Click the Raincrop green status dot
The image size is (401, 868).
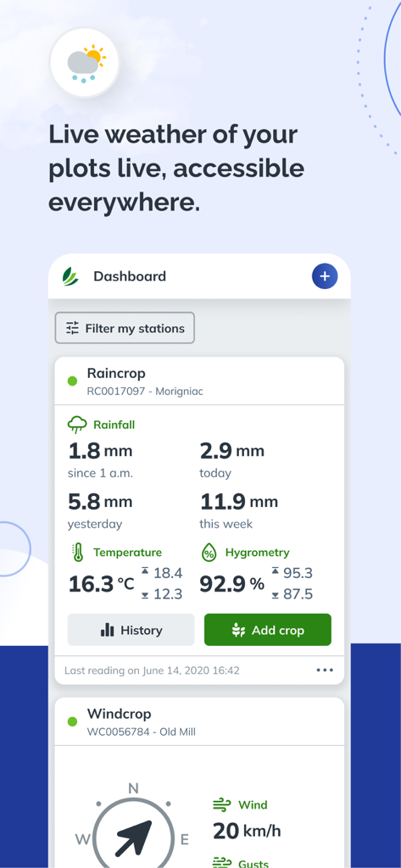[72, 381]
